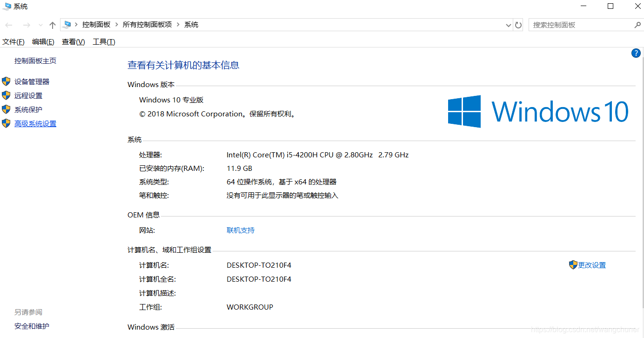Click the RAM value 11.9 GB

(239, 169)
